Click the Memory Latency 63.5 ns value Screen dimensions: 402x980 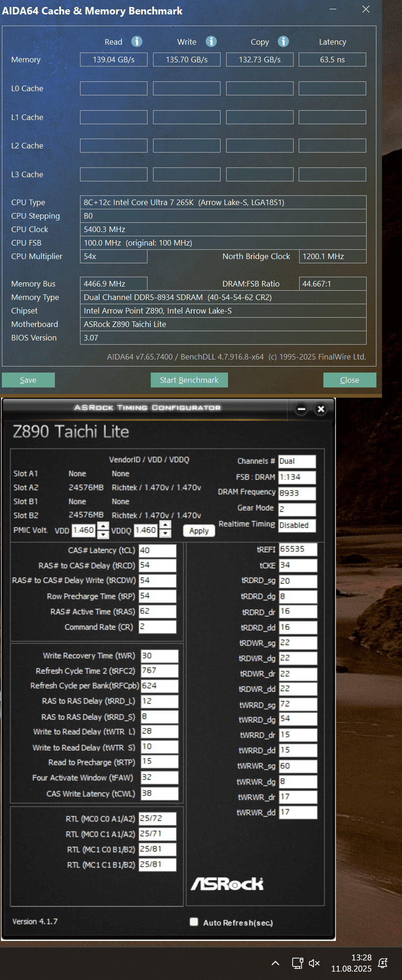332,60
